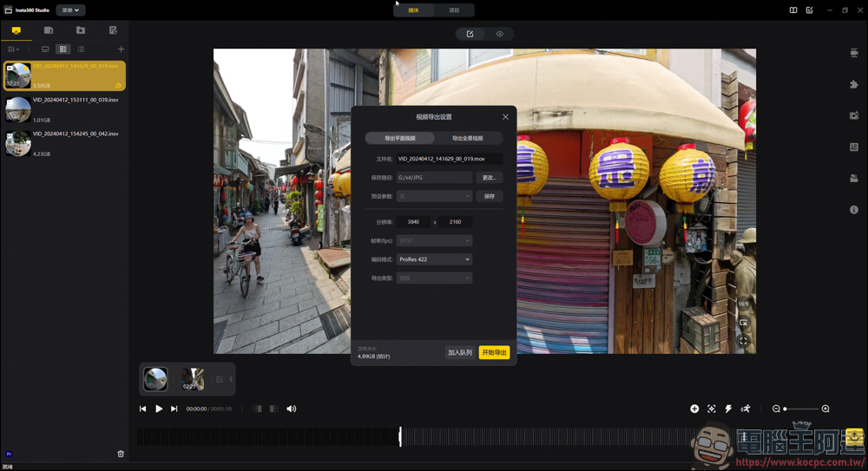The image size is (868, 471).
Task: Click the save path field G:/x4/JPG
Action: (x=434, y=178)
